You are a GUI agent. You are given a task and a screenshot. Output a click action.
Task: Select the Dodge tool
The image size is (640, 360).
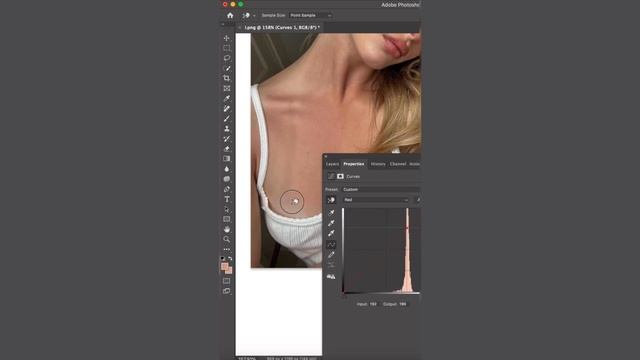[227, 179]
